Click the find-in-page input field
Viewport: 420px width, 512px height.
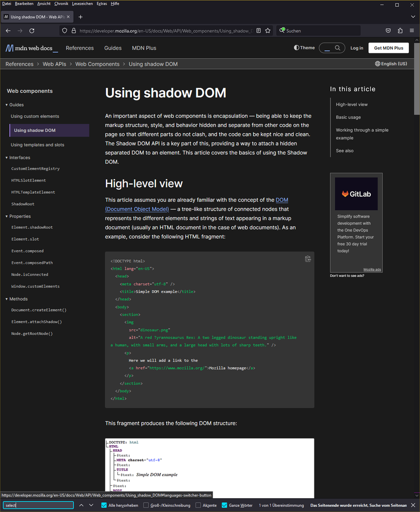[38, 505]
